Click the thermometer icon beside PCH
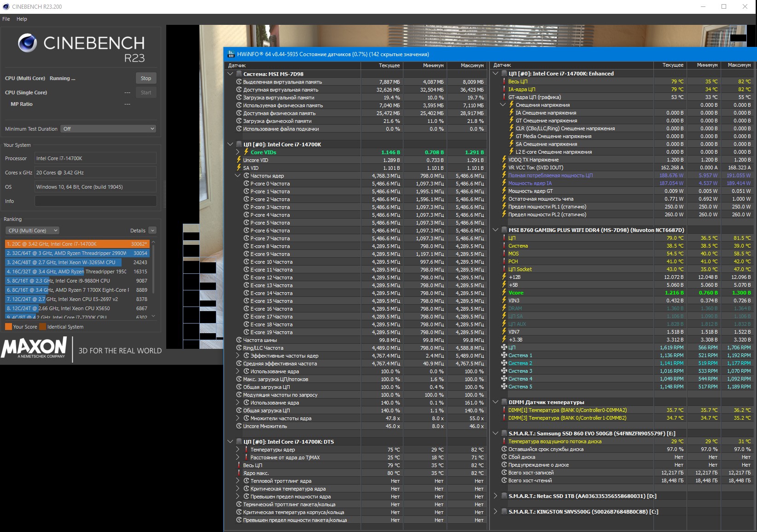Image resolution: width=757 pixels, height=532 pixels. [504, 261]
